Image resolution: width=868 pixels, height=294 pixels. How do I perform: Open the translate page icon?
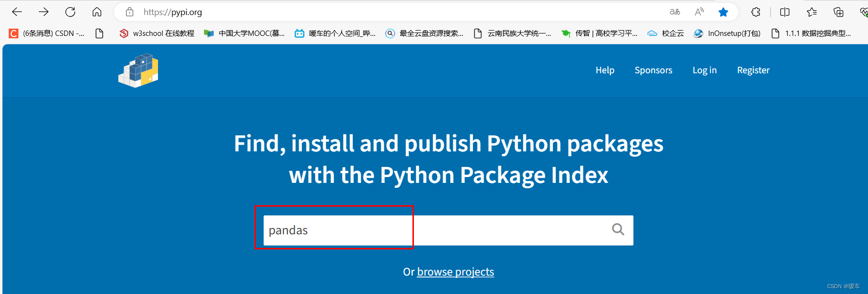pyautogui.click(x=675, y=12)
